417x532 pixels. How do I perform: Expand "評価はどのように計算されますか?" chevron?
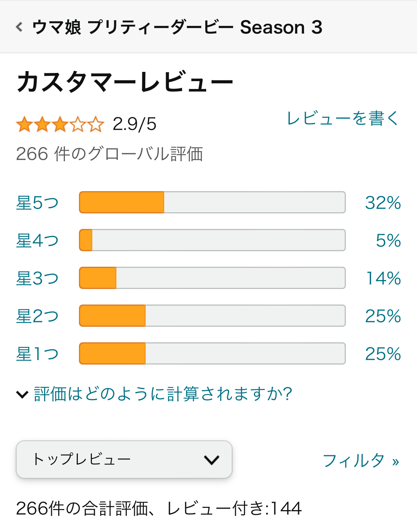[23, 395]
